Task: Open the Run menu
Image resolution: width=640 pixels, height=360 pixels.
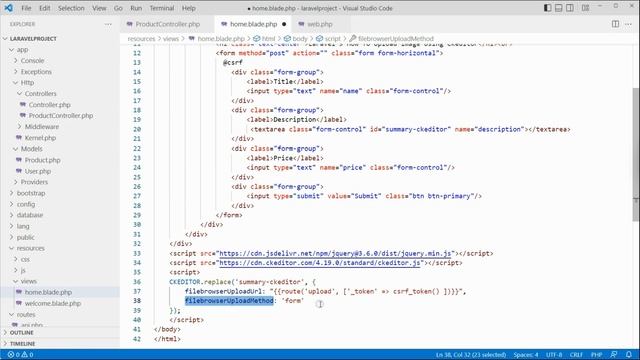Action: pyautogui.click(x=136, y=8)
